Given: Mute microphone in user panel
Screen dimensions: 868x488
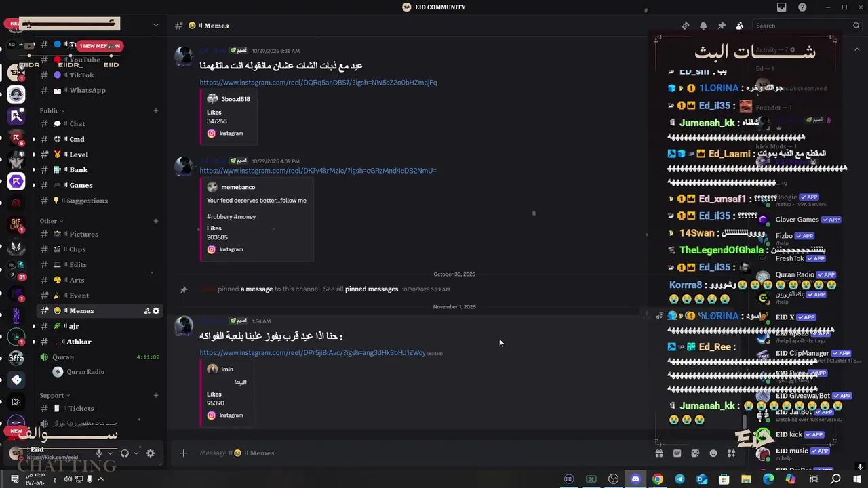Looking at the screenshot, I should click(99, 453).
